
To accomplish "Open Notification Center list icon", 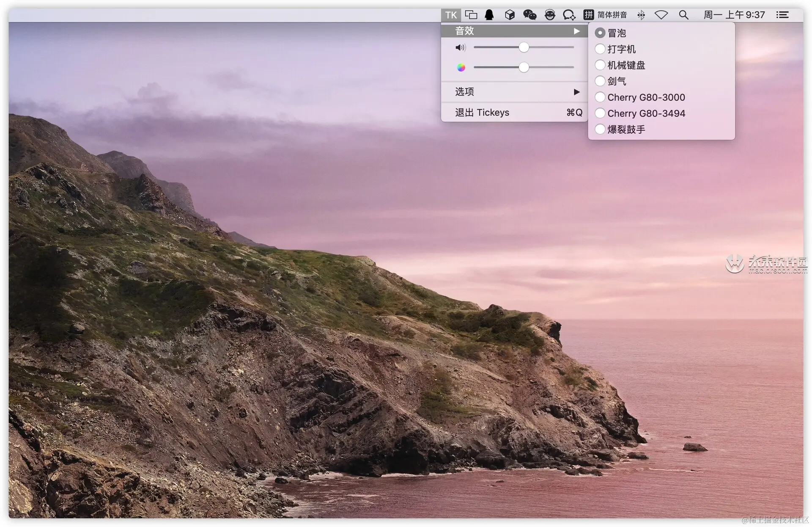I will click(x=782, y=15).
